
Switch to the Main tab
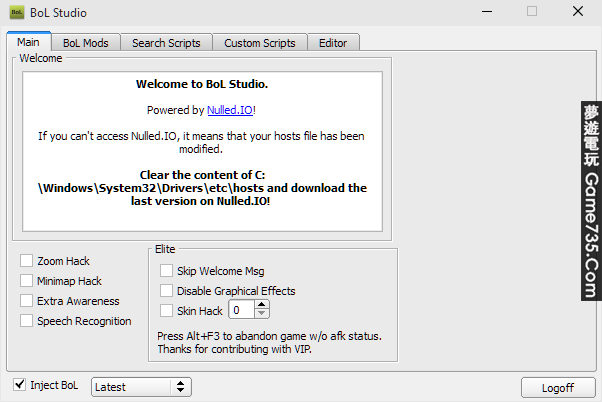click(x=28, y=42)
